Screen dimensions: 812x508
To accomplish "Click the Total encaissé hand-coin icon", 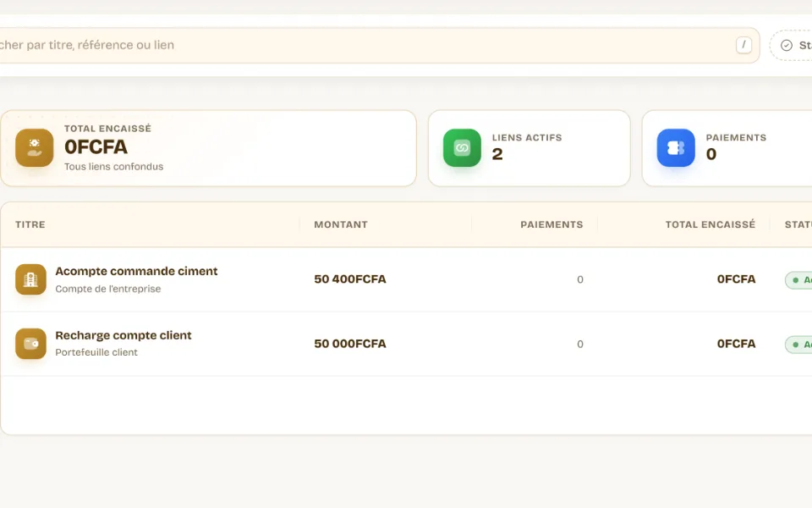I will click(x=34, y=147).
